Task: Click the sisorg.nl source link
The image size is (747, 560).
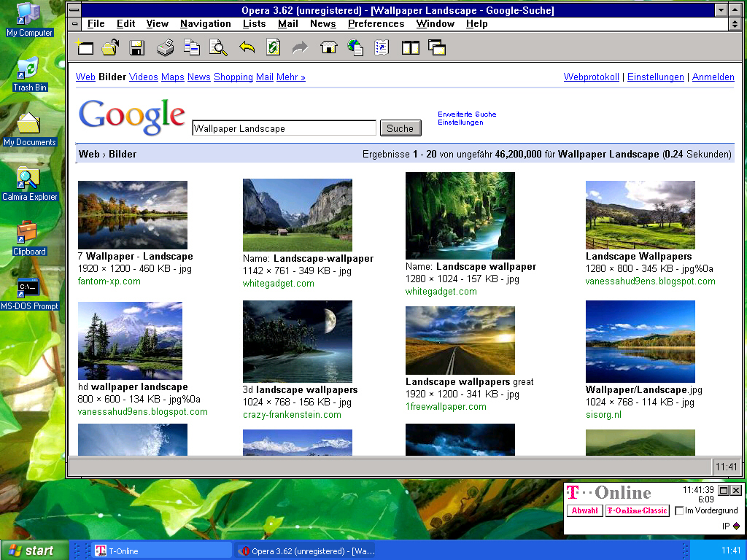Action: point(603,414)
